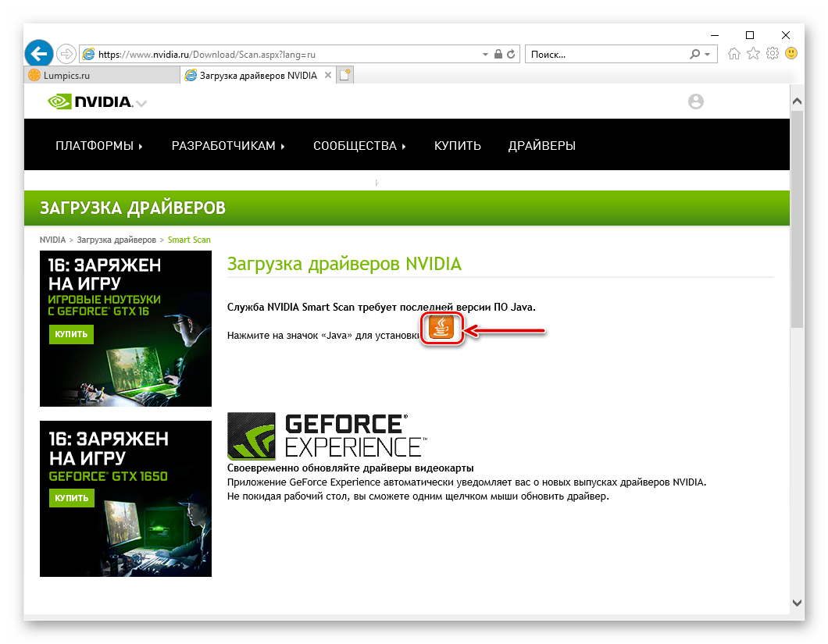Click КУПИТЬ in the navigation bar

click(x=457, y=146)
